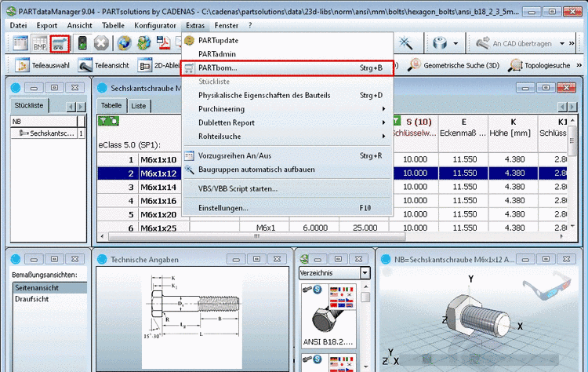Choose PARTbom... in the Extras menu
This screenshot has height=372, width=588.
point(287,68)
